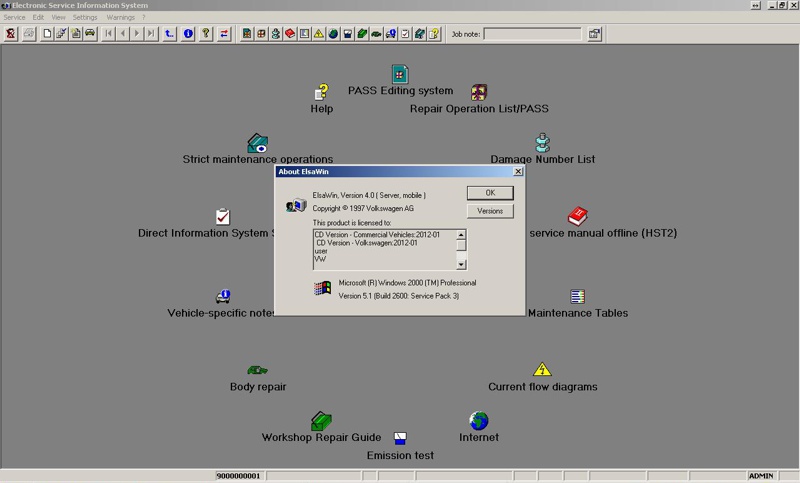Click the Body repair label text
The image size is (800, 483).
coord(258,387)
